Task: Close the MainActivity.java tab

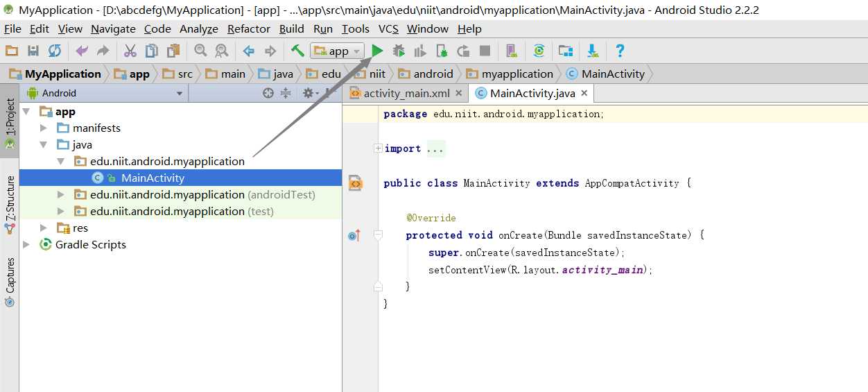Action: [x=584, y=93]
